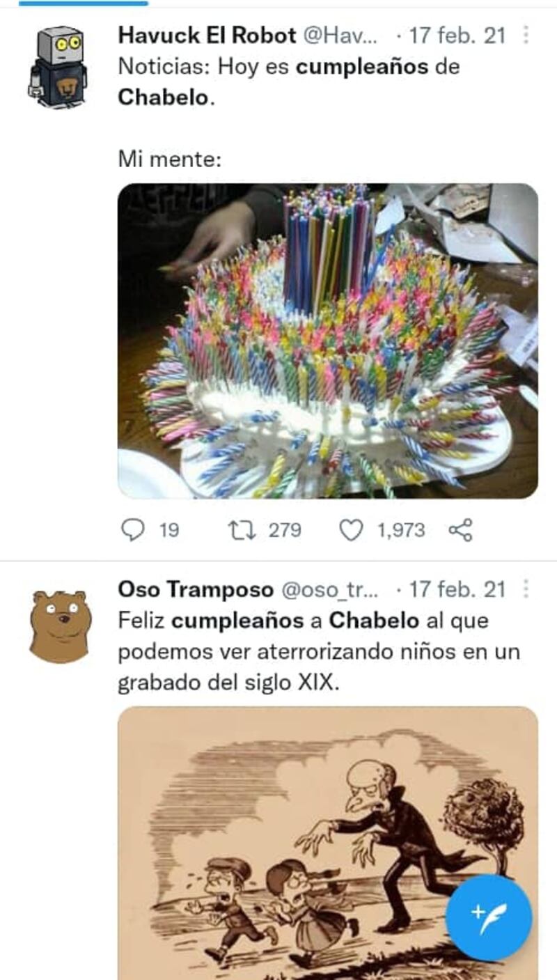Open the @oso_tr... handle
This screenshot has height=980, width=557.
tap(331, 591)
